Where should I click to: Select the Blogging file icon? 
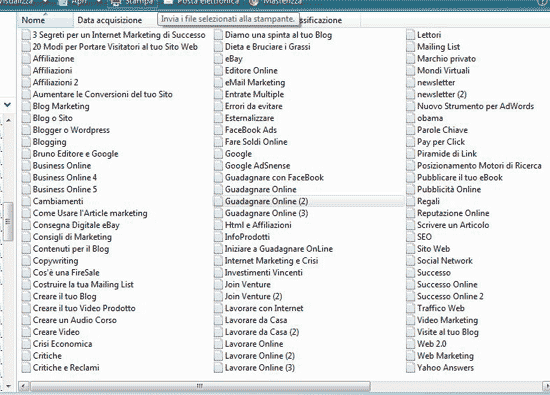coord(26,142)
